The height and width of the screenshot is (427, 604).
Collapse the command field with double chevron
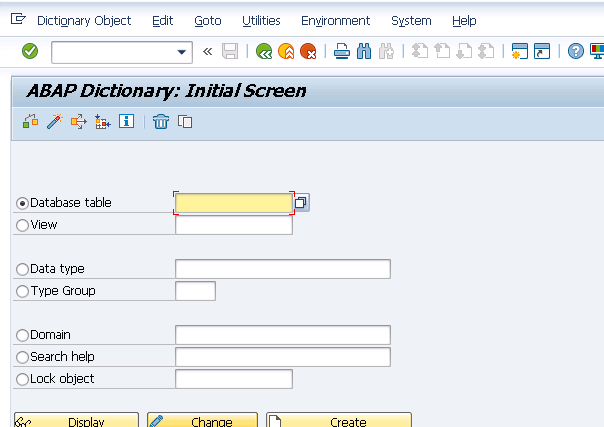coord(208,52)
